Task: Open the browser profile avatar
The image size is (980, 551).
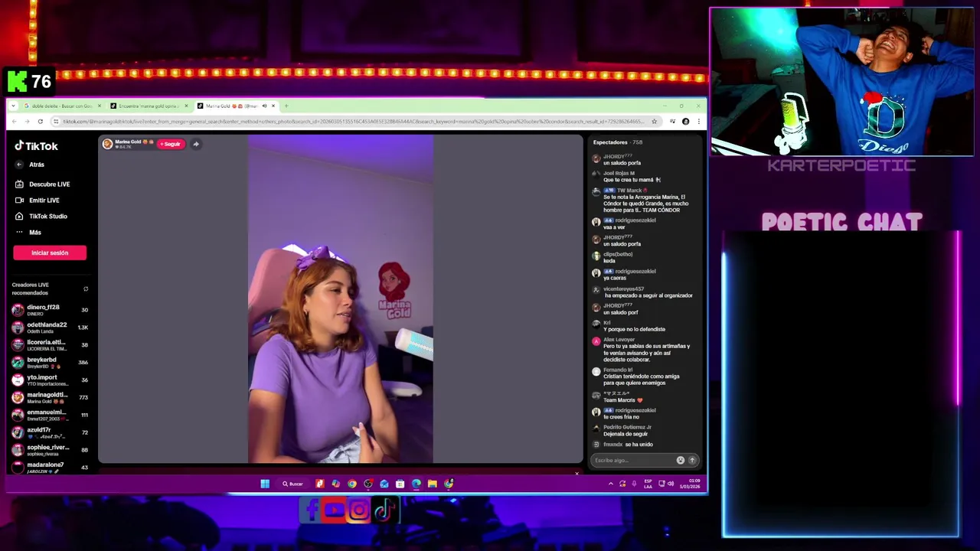Action: point(685,122)
